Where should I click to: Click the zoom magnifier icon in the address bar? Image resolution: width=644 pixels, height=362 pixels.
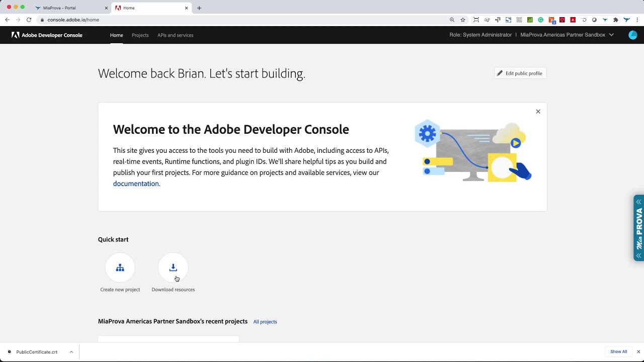[452, 20]
